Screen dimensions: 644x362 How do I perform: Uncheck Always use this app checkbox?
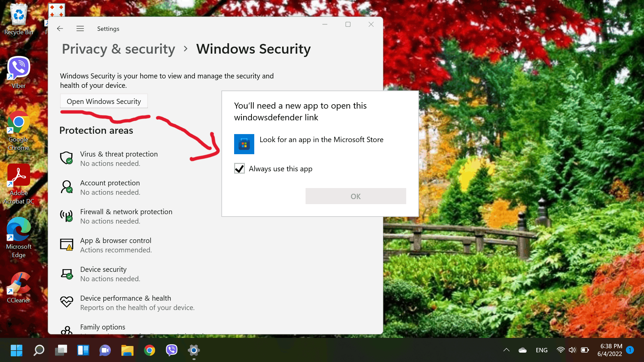pos(239,168)
